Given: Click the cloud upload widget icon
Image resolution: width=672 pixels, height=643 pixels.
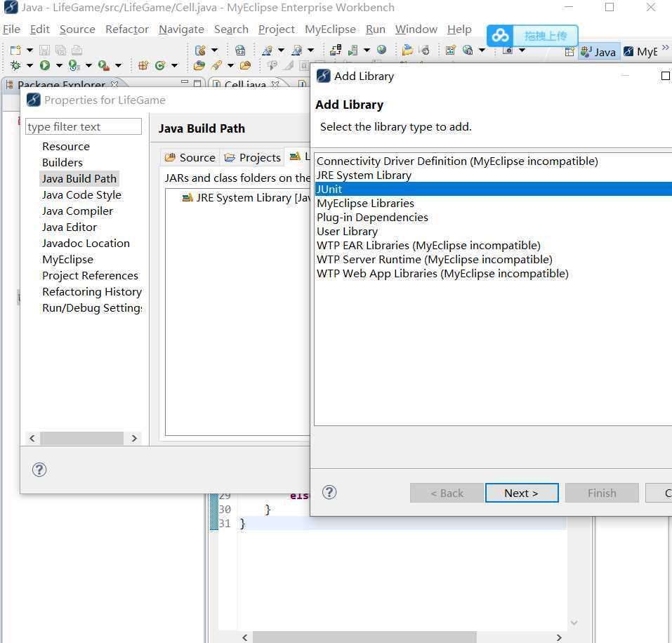Looking at the screenshot, I should click(x=500, y=36).
